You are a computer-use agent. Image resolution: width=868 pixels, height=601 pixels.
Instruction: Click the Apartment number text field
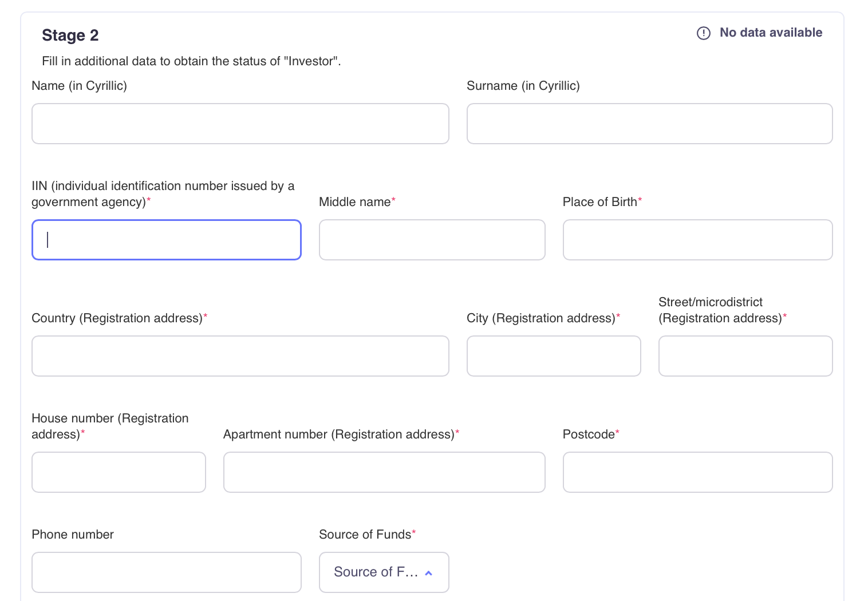(x=384, y=472)
